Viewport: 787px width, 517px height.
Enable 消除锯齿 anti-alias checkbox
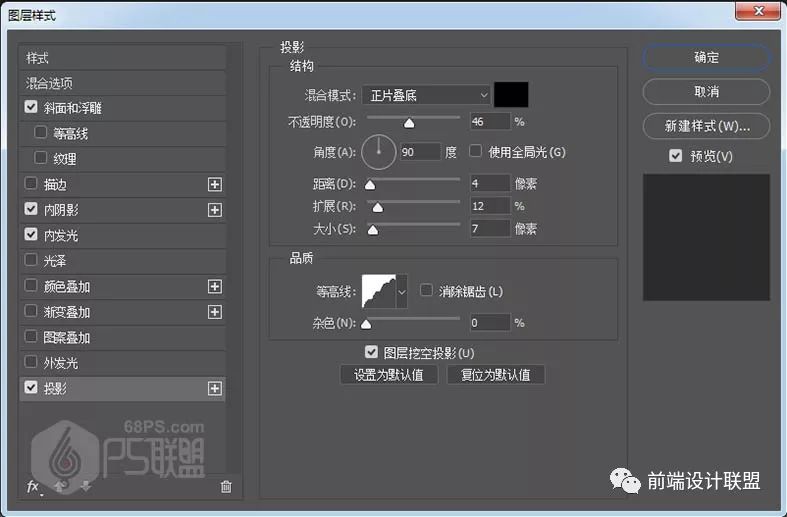coord(426,290)
